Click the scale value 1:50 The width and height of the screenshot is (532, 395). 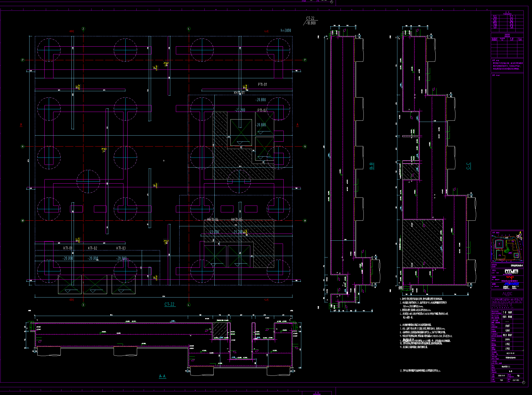pyautogui.click(x=501, y=380)
